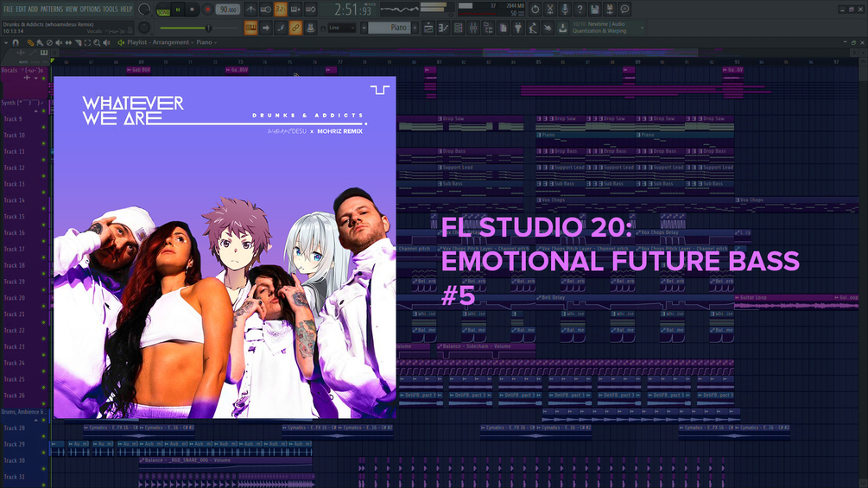
Task: Click the stamp-shaped icon beside the link button
Action: [311, 28]
